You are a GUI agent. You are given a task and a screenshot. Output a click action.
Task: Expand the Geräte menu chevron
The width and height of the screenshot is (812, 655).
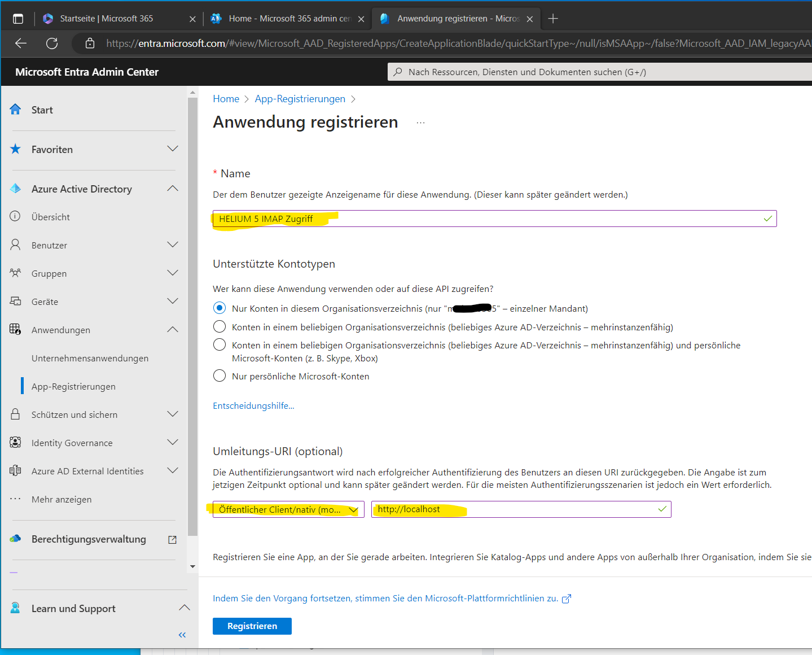[x=173, y=301]
